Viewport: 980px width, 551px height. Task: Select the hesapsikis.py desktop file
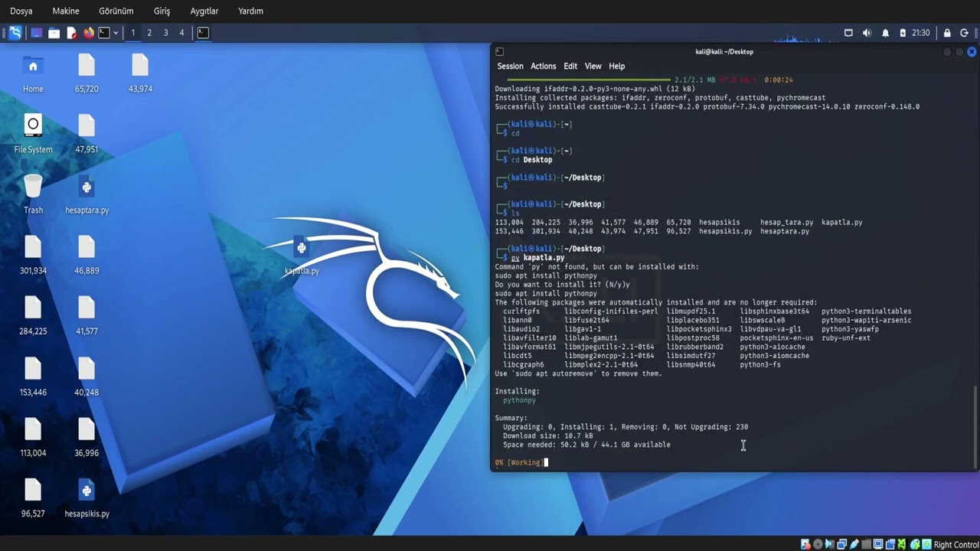click(87, 498)
